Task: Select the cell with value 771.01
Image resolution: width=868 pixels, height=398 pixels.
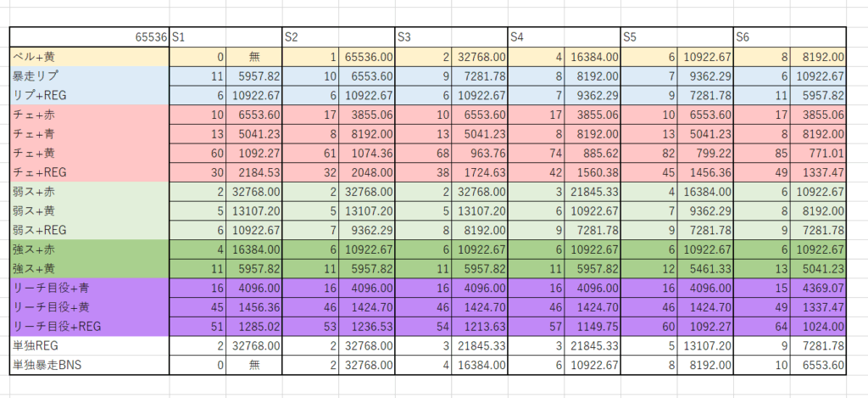Action: point(818,154)
